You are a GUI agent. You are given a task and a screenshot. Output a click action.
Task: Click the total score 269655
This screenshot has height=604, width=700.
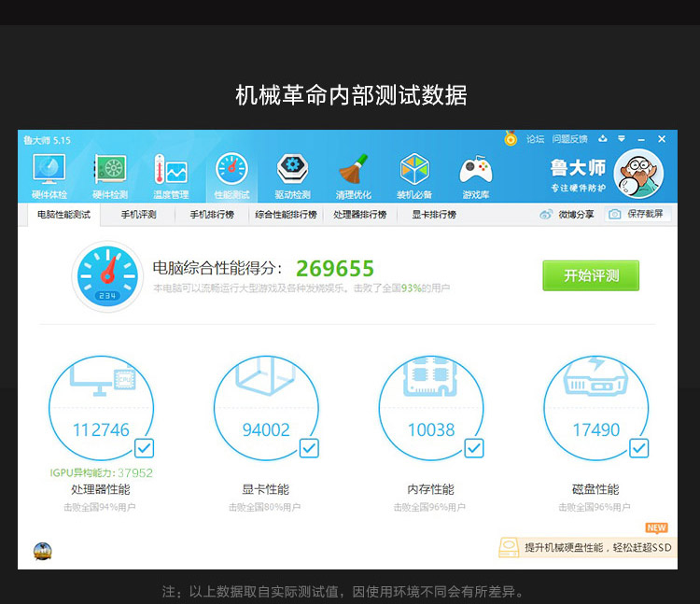pos(335,268)
